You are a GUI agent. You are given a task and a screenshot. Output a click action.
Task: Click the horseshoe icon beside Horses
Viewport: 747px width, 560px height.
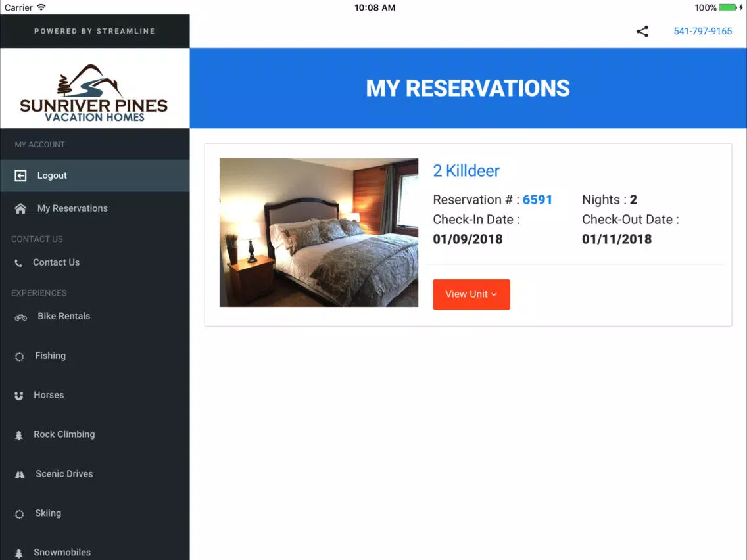tap(18, 396)
